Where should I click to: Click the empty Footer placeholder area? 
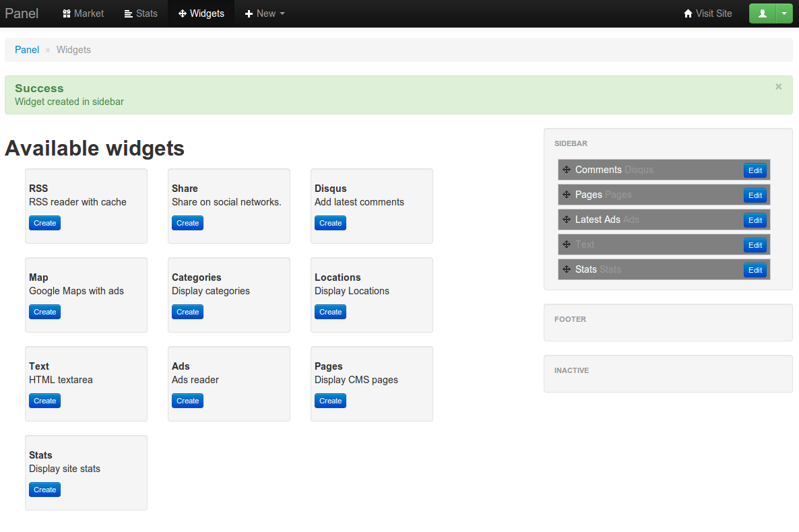[x=668, y=329]
